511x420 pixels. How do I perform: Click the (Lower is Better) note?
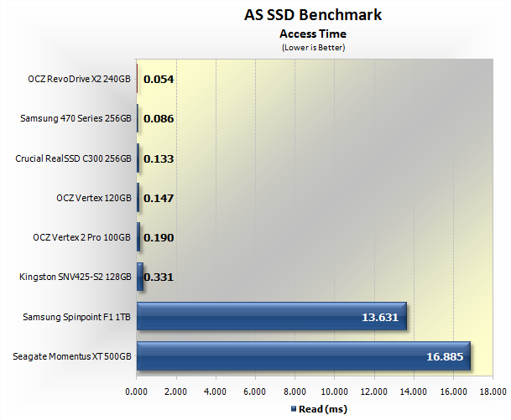click(313, 48)
